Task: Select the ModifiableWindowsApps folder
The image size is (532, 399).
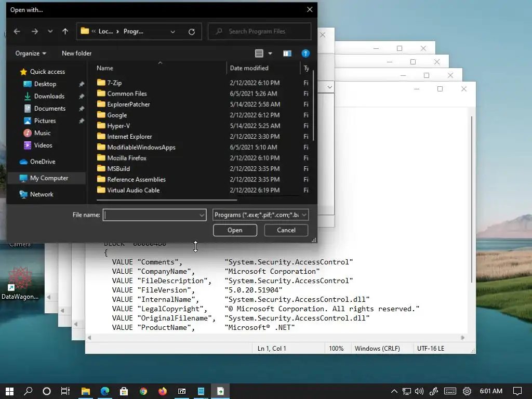Action: pos(141,147)
